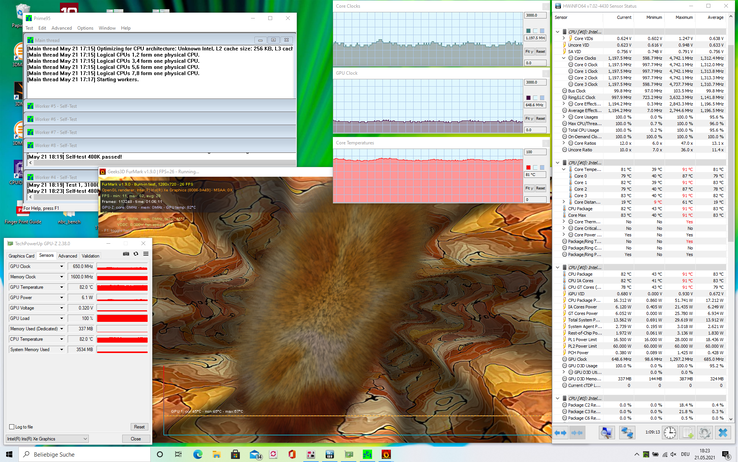This screenshot has width=738, height=462.
Task: Switch to the Advanced tab in GPU-Z
Action: [67, 256]
